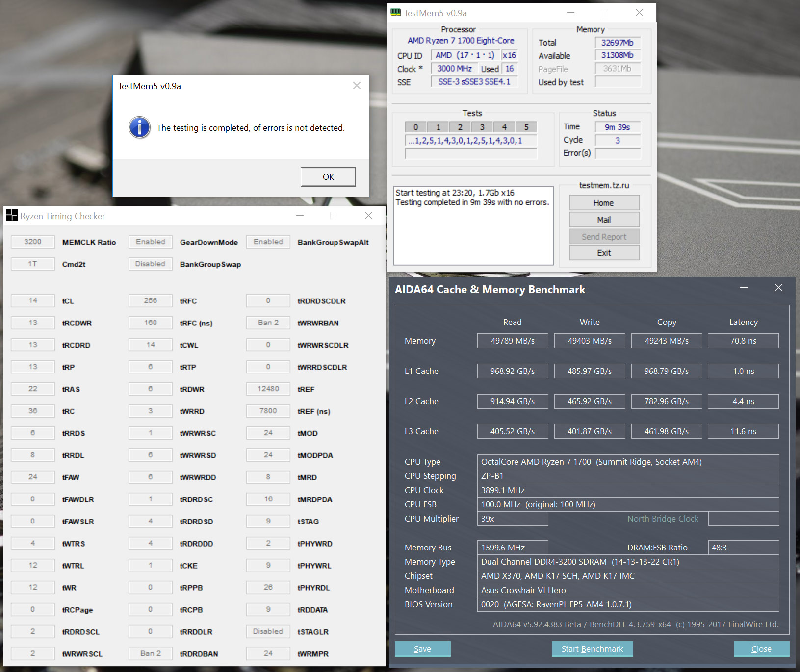
Task: Click the CPU Clock 3899.1 MHz field
Action: click(628, 490)
